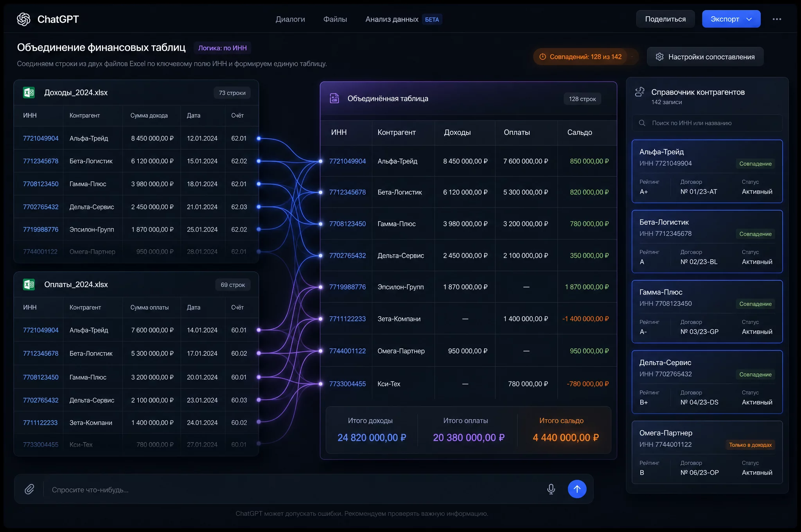Open the Диалоги tab

tap(290, 19)
